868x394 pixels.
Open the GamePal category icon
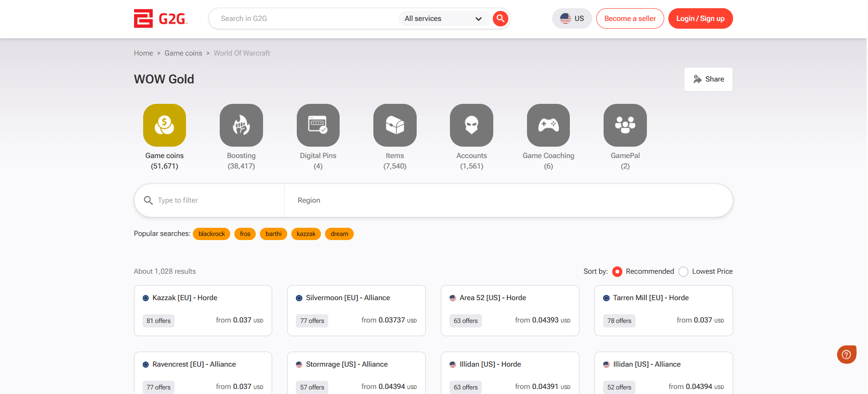tap(625, 125)
